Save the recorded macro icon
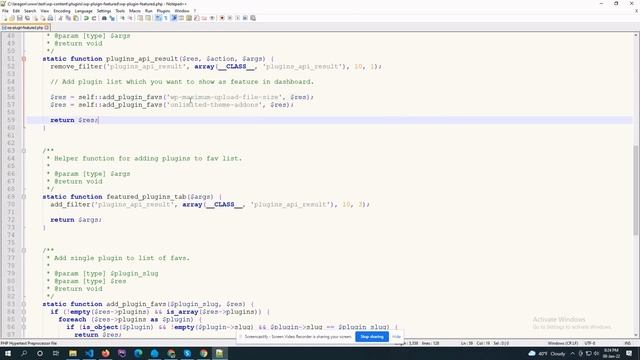Screen dimensions: 640x360 pyautogui.click(x=253, y=18)
